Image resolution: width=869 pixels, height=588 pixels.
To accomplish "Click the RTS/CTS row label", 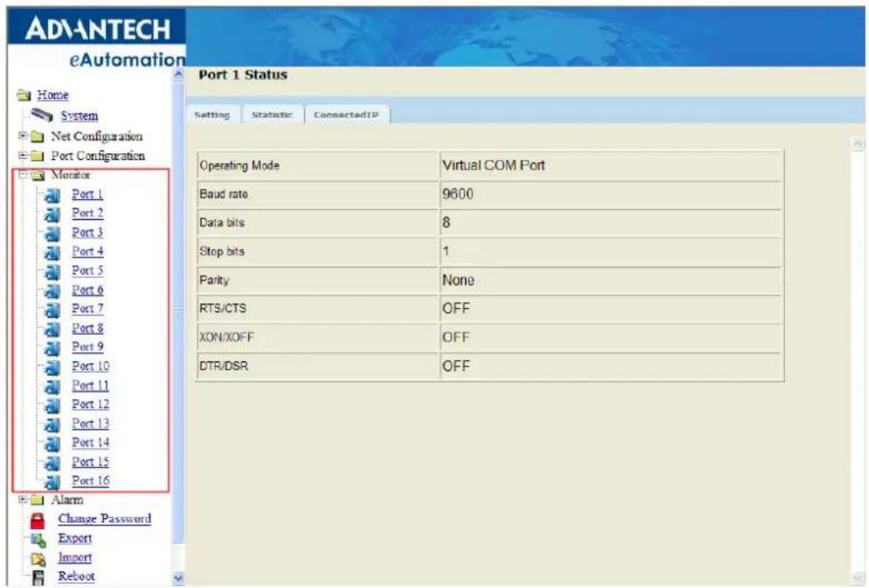I will (x=222, y=309).
